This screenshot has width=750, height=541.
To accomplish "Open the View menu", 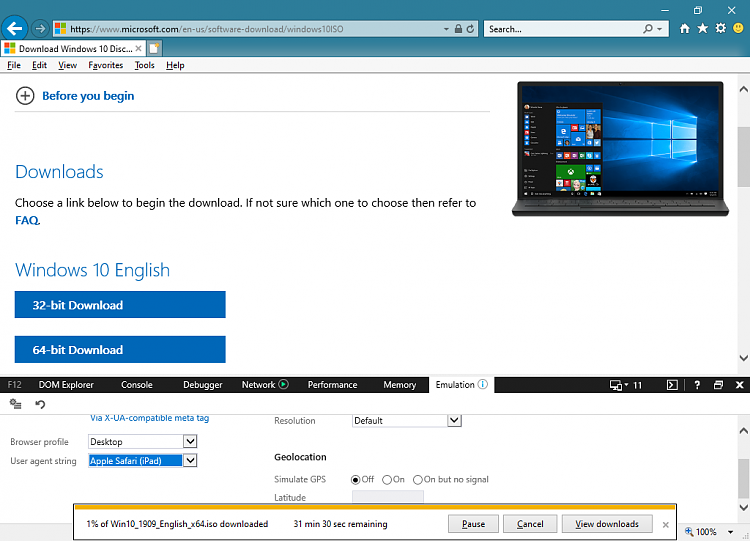I will (x=67, y=65).
